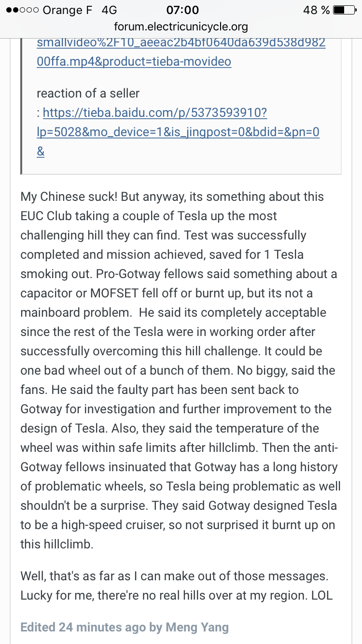Tap the Orange F carrier label
Screen dimensions: 362x644
click(x=67, y=10)
